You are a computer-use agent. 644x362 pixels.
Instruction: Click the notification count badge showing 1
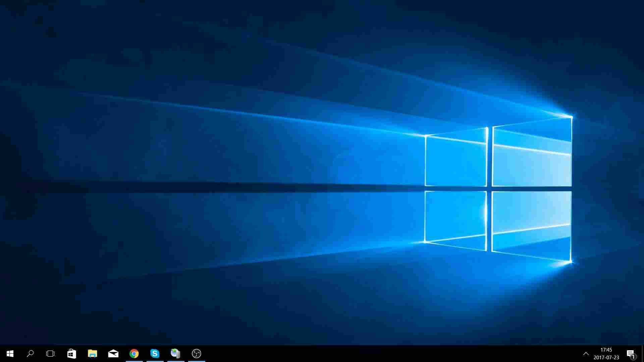[633, 357]
